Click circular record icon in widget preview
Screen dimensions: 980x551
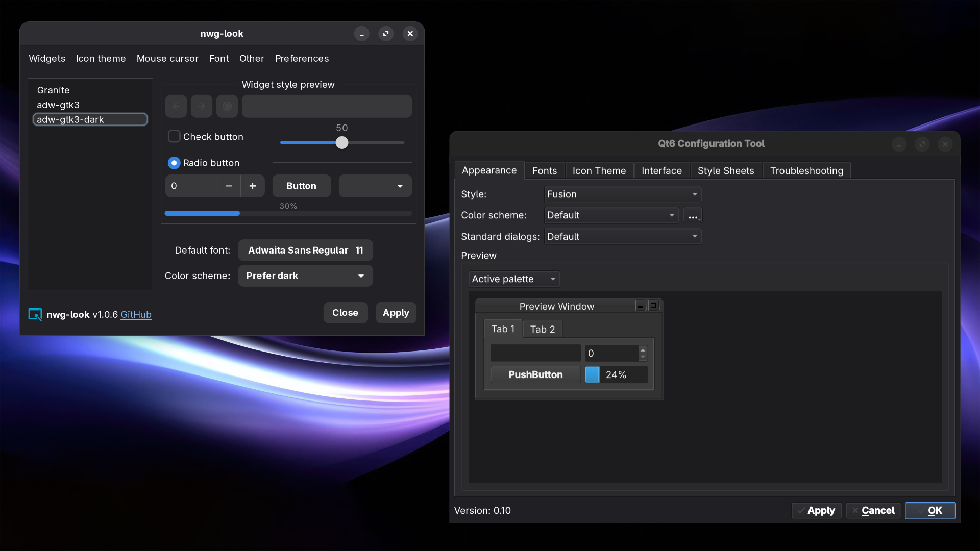(227, 106)
